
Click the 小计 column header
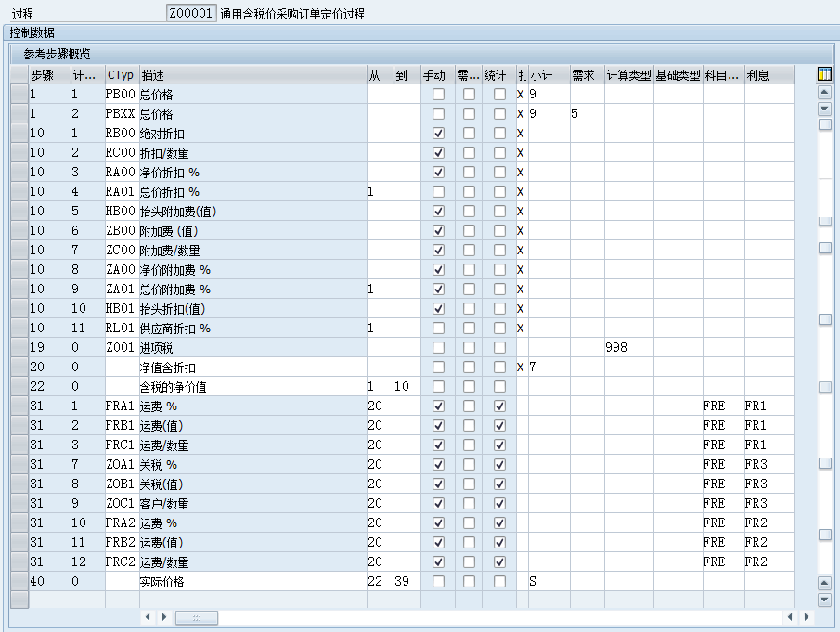[x=549, y=75]
